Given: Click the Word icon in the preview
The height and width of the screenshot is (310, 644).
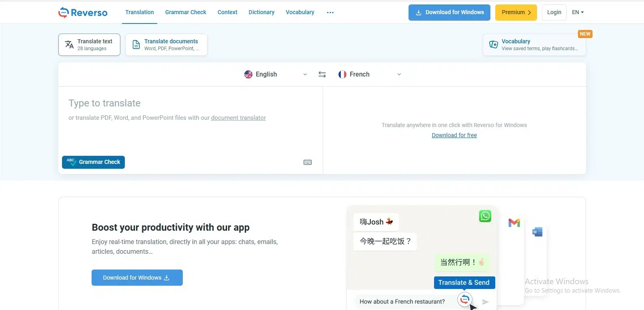Looking at the screenshot, I should [537, 232].
